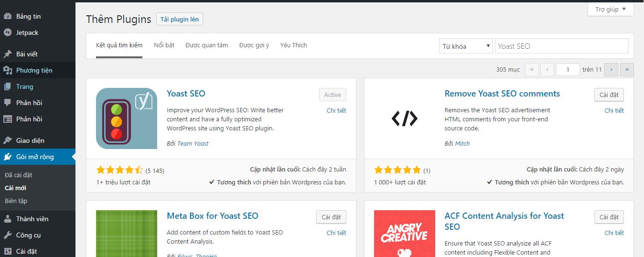The width and height of the screenshot is (644, 257).
Task: Open Cài mới submenu item
Action: tap(15, 188)
